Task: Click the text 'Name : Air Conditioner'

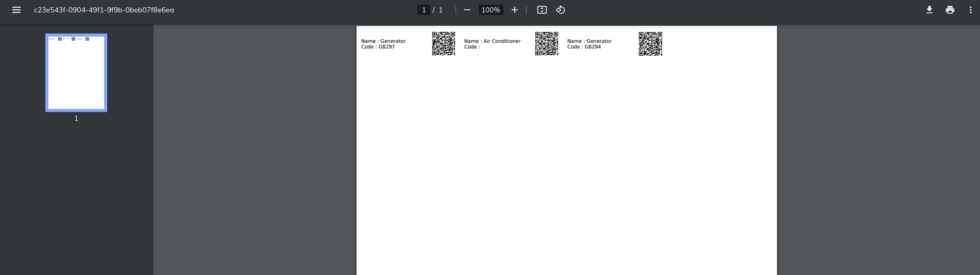Action: tap(493, 41)
